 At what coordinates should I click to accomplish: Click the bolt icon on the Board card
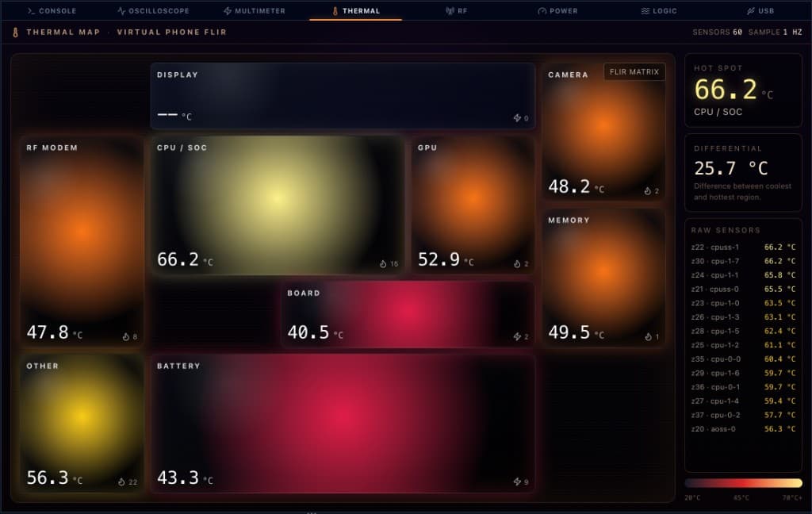(x=517, y=337)
